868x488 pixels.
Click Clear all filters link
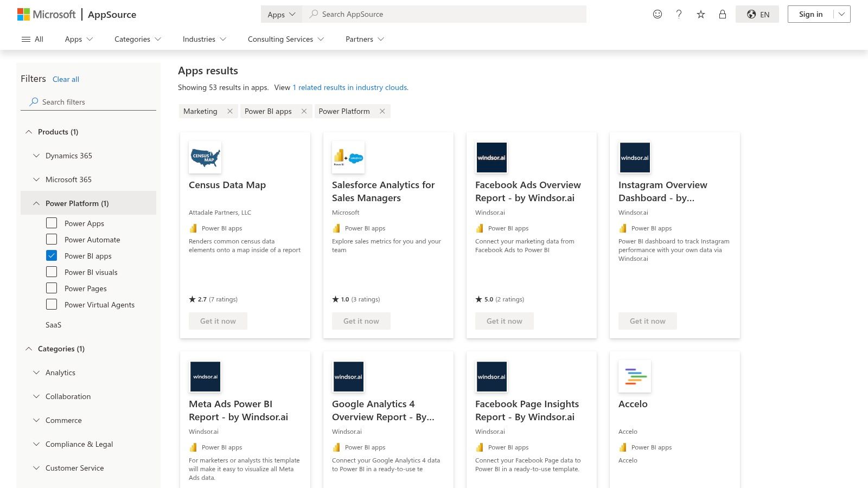(66, 79)
